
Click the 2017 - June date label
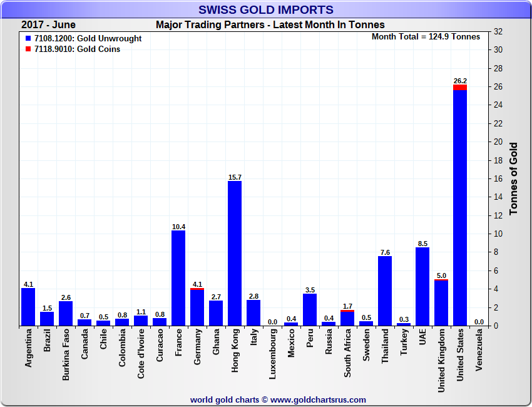point(48,25)
